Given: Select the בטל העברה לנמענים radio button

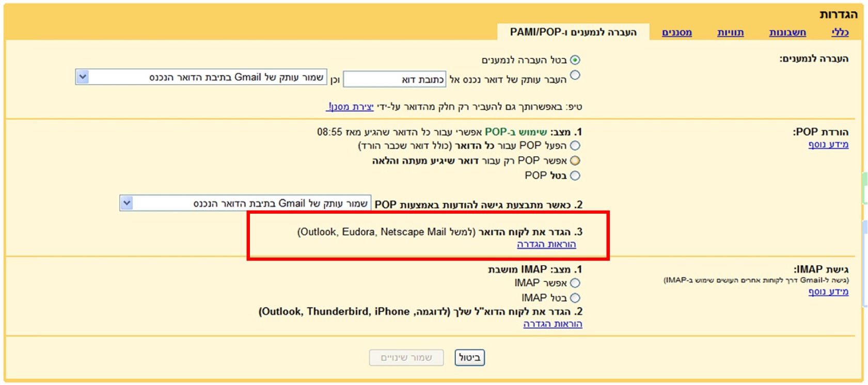Looking at the screenshot, I should pos(575,60).
